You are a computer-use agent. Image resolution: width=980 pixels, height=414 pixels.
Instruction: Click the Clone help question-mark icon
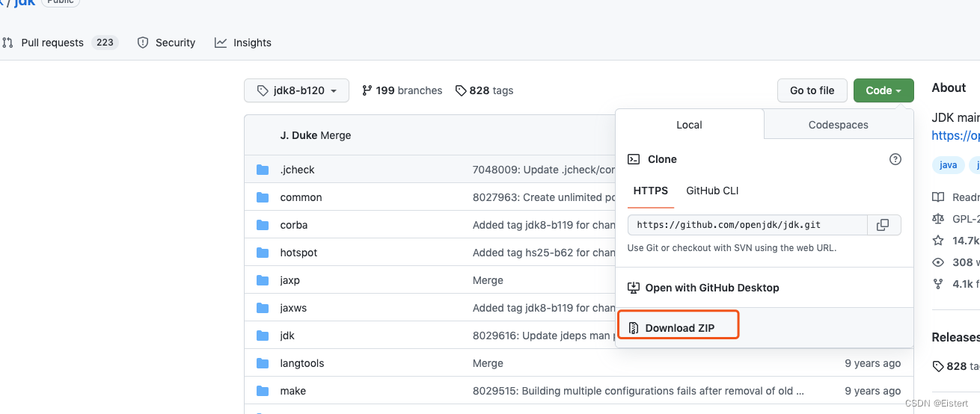coord(895,159)
